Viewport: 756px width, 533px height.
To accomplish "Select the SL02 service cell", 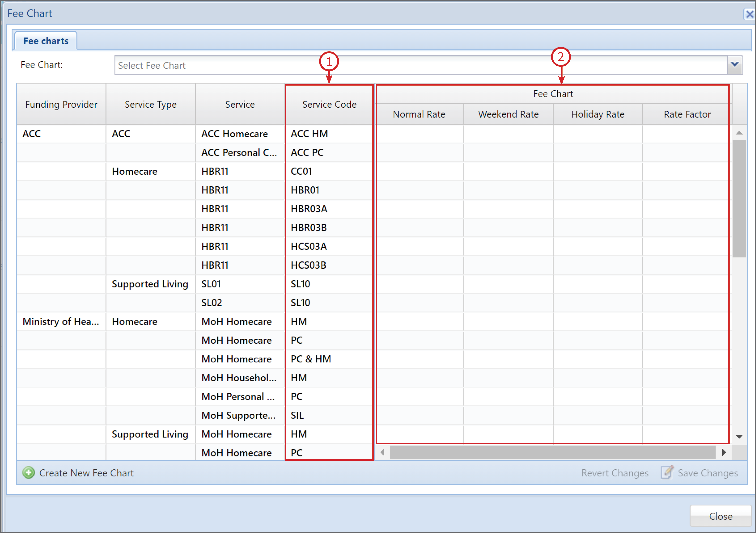I will coord(240,302).
